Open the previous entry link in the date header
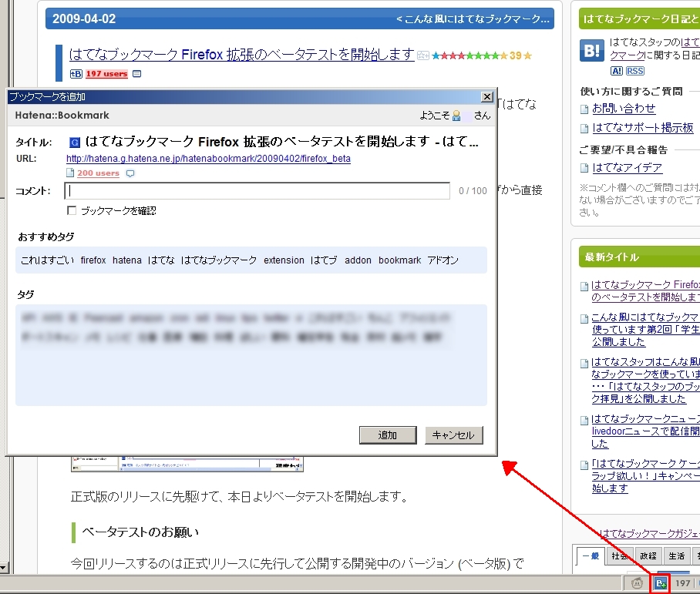 (x=473, y=18)
